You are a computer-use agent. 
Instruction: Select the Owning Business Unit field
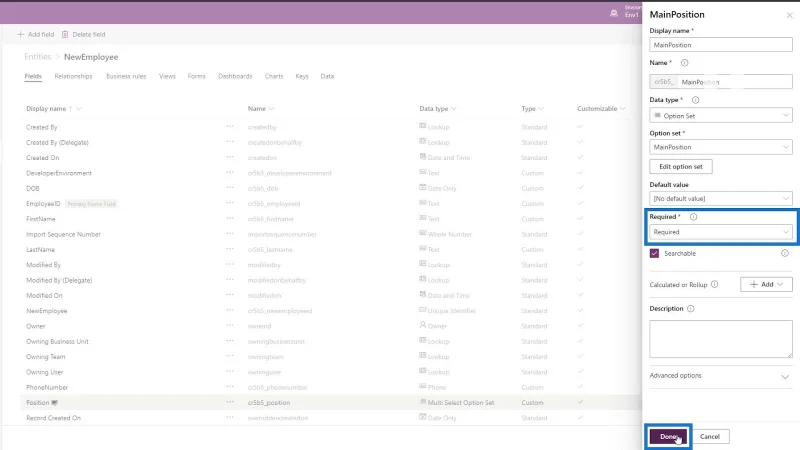(57, 341)
